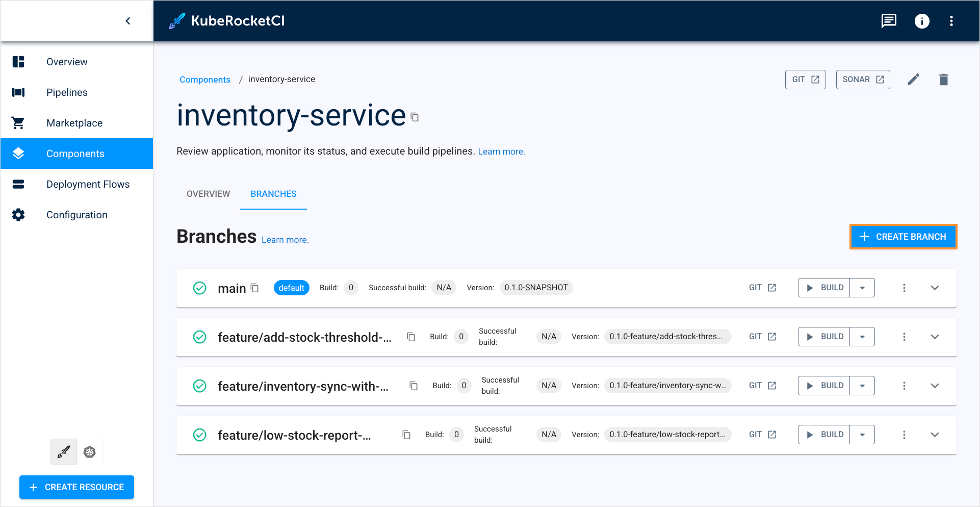Switch to the Overview tab
980x507 pixels.
(x=208, y=194)
